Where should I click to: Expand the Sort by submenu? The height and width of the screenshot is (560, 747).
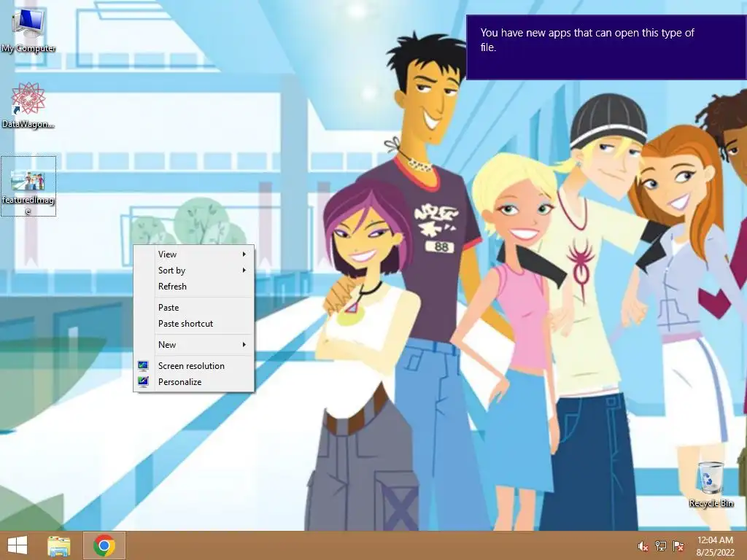click(194, 271)
